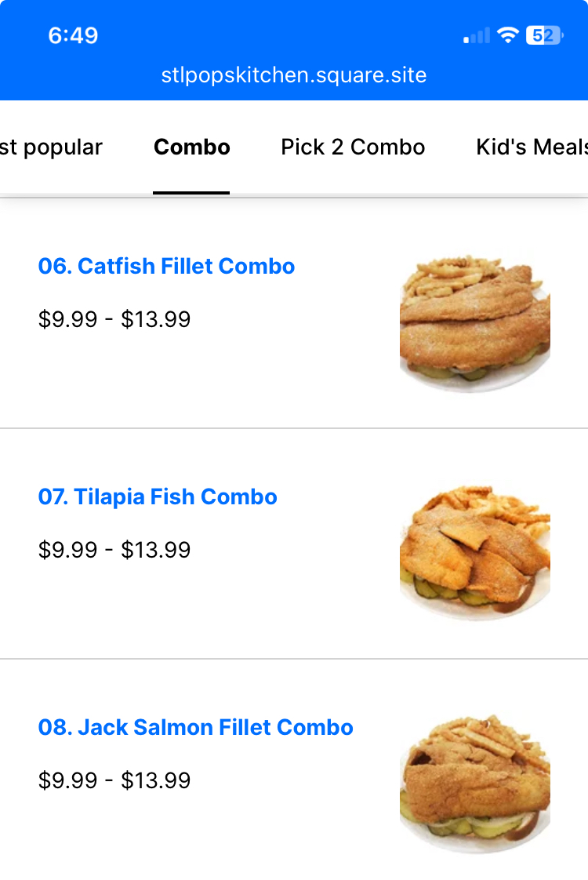Tap the price under Catfish Fillet Combo
The height and width of the screenshot is (880, 588).
(114, 320)
